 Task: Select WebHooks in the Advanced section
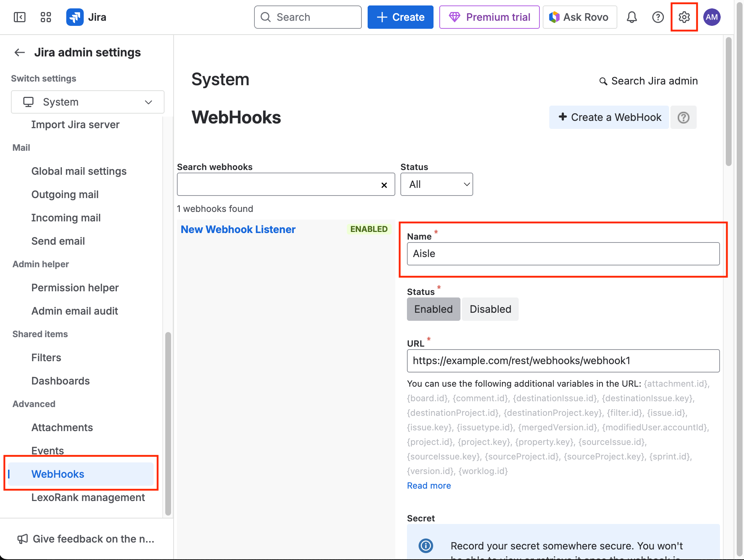pos(58,474)
